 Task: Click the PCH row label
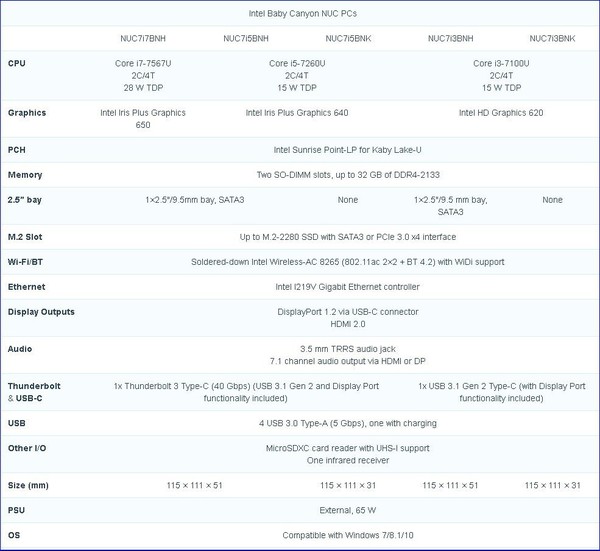pyautogui.click(x=17, y=150)
